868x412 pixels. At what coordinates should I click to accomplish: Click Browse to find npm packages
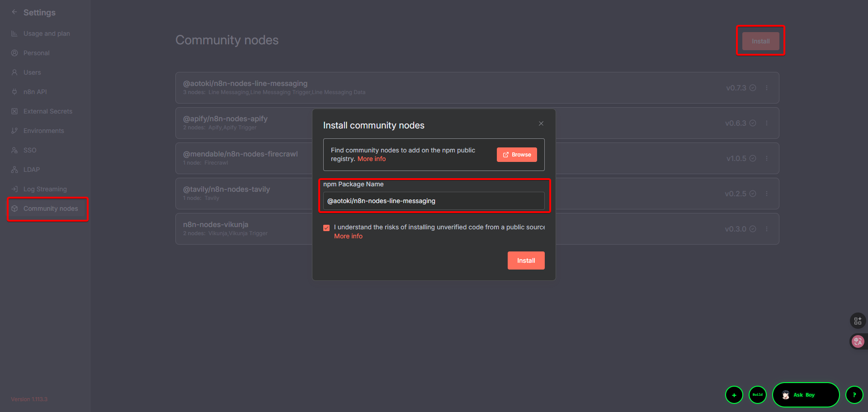(517, 155)
